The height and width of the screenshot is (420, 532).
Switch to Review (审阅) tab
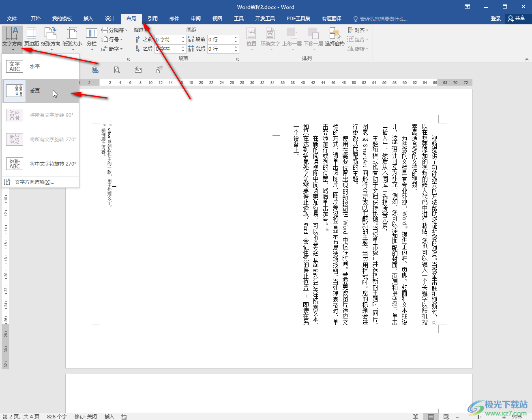coord(196,19)
